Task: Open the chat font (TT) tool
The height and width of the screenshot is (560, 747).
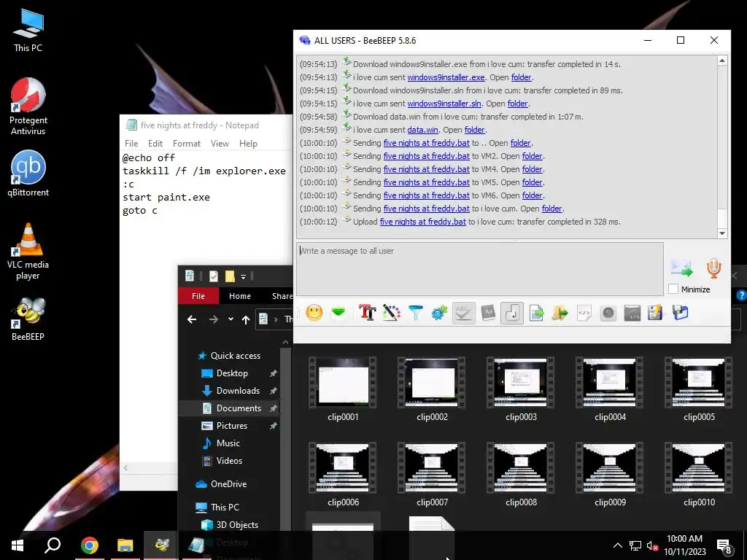Action: tap(368, 313)
